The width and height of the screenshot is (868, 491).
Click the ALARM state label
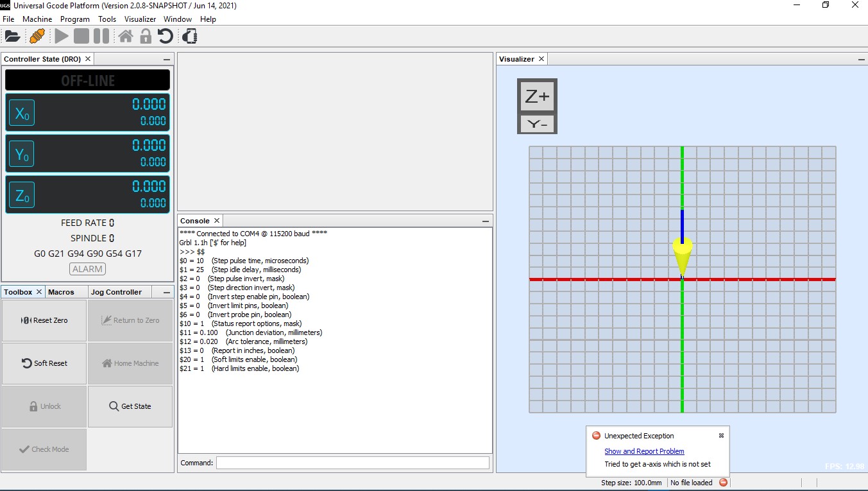(x=88, y=269)
